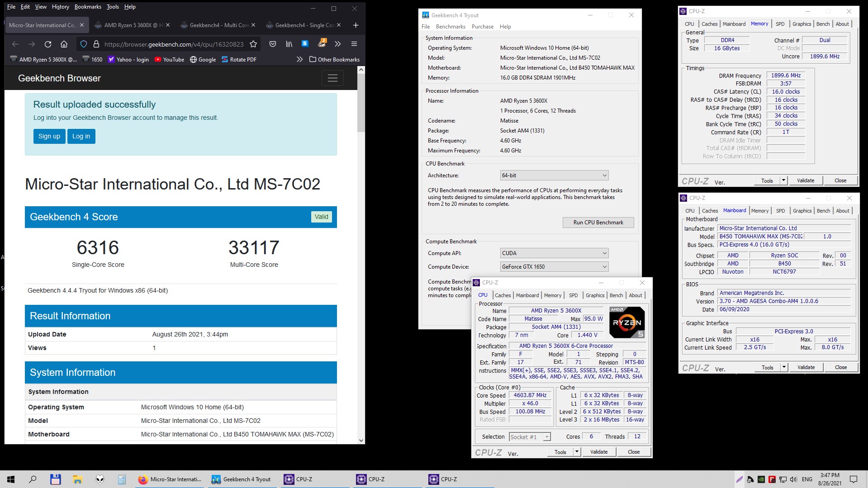Show more bookmarks toolbar items chevron
The width and height of the screenshot is (868, 488).
[299, 59]
